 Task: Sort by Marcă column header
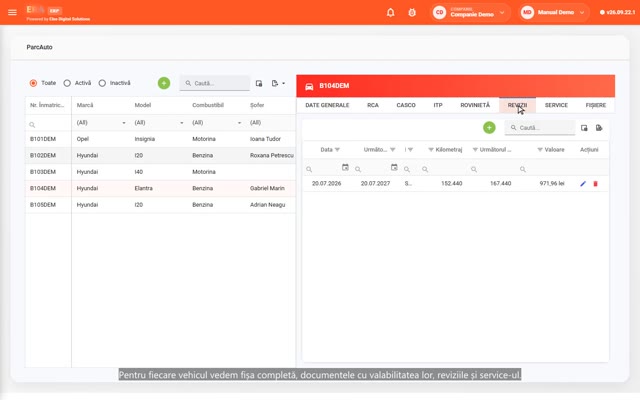85,105
